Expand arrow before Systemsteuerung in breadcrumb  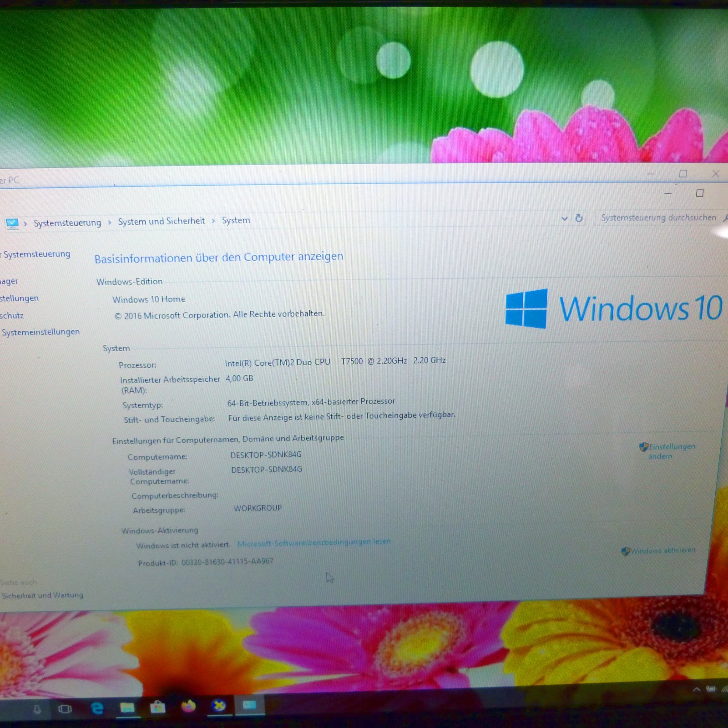tap(25, 223)
